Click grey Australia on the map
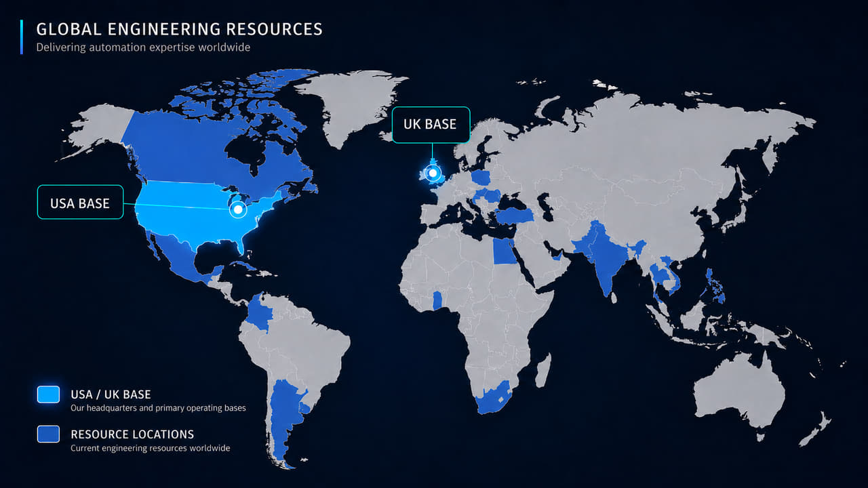 coord(741,392)
